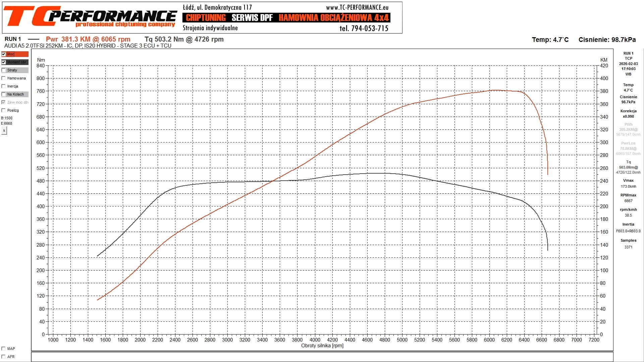Click the Pwr 381.3 KM header readout
Viewport: 644px width, 362px height.
click(88, 39)
